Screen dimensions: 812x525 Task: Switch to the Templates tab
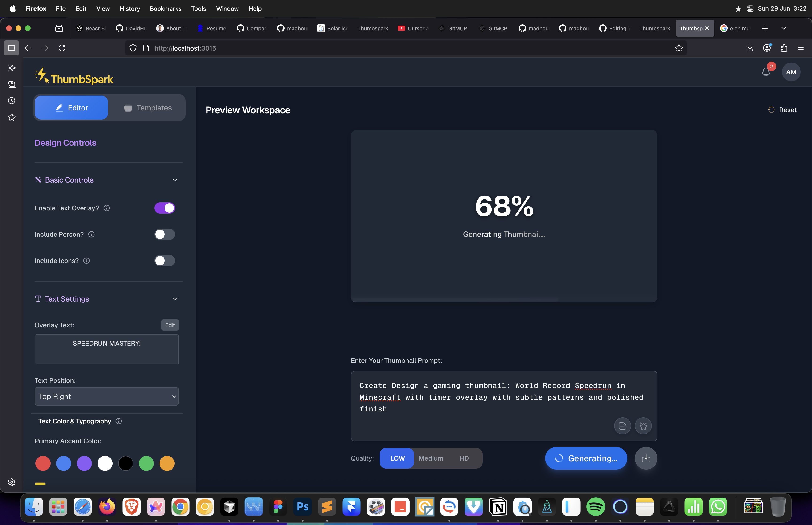[148, 108]
